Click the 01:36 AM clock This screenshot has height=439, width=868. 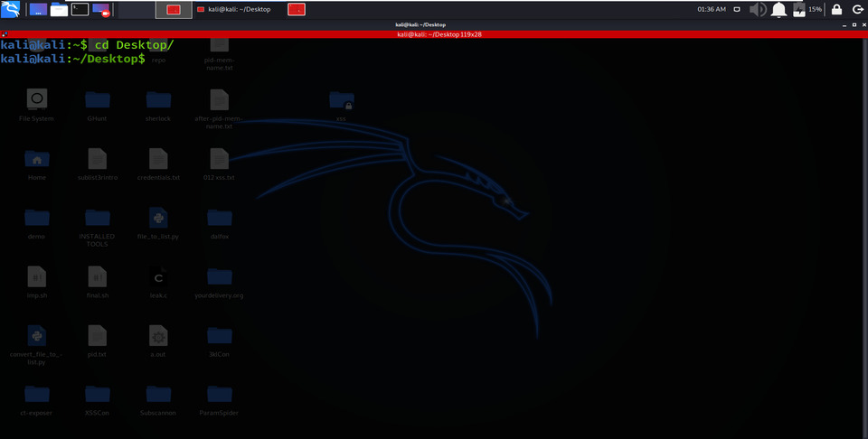(x=712, y=9)
